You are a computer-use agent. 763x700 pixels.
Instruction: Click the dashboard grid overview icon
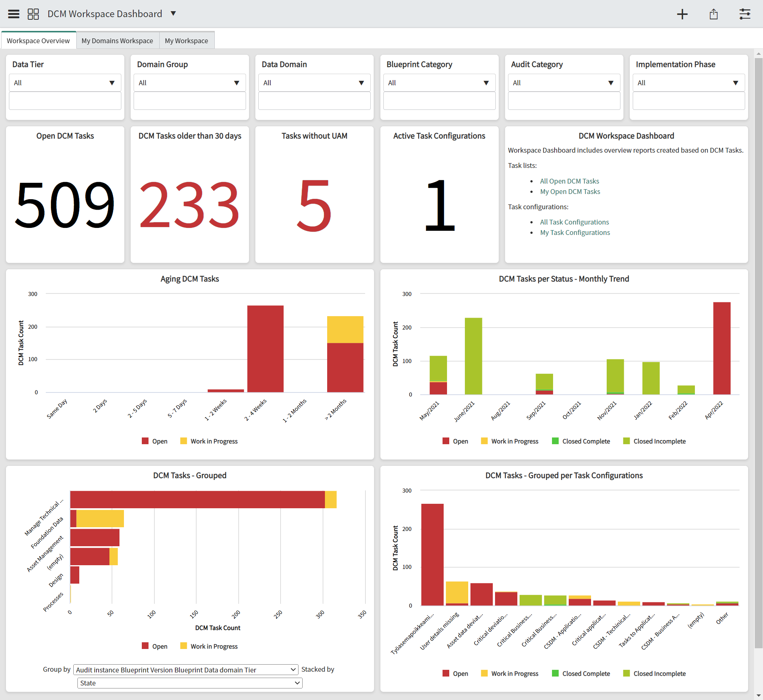coord(33,14)
